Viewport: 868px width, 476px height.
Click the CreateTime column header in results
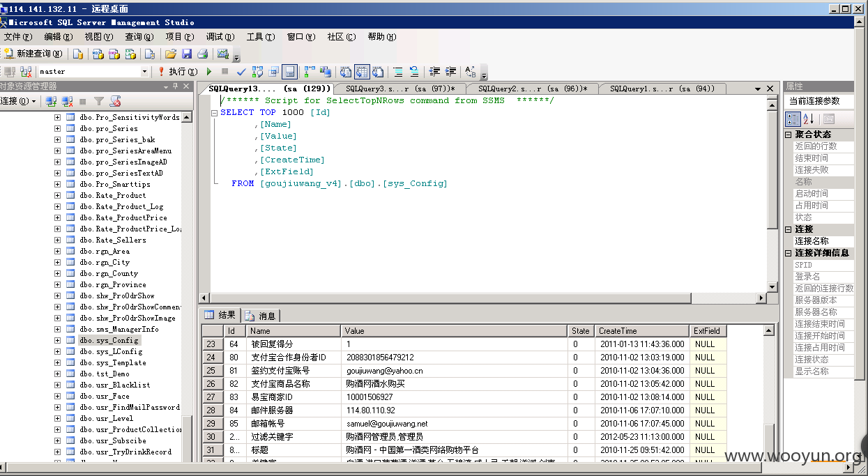pos(642,331)
